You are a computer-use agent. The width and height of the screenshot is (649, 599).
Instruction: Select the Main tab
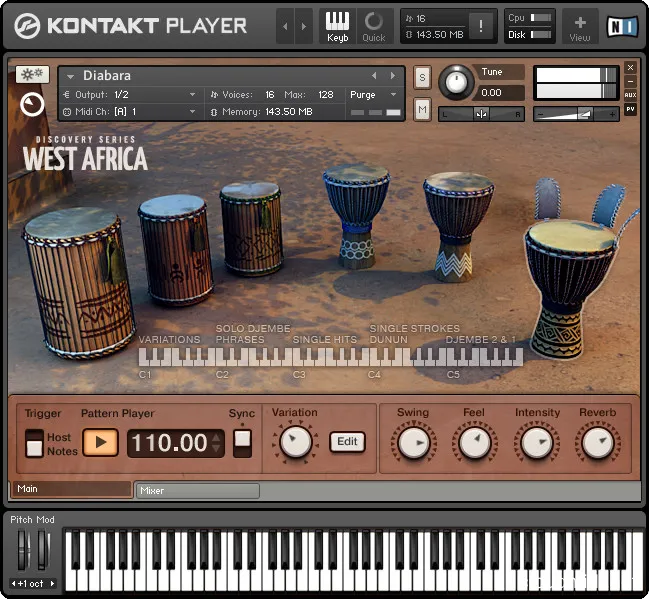(x=70, y=489)
